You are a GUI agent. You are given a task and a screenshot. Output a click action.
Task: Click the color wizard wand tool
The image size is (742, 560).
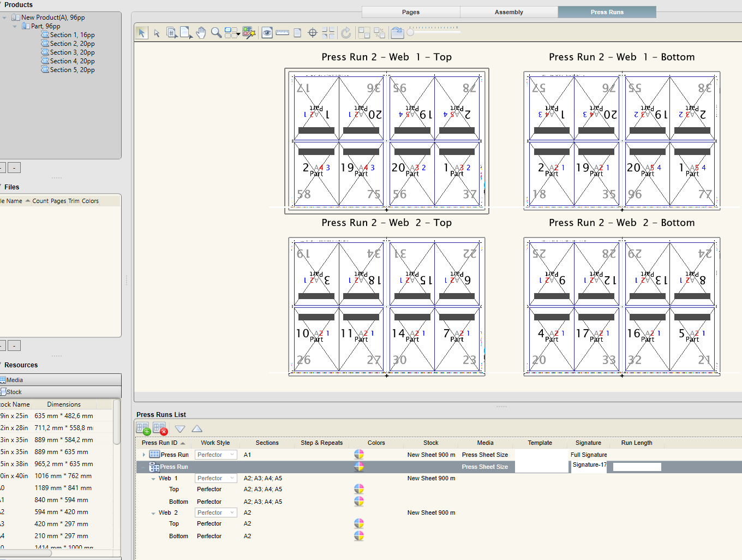249,33
